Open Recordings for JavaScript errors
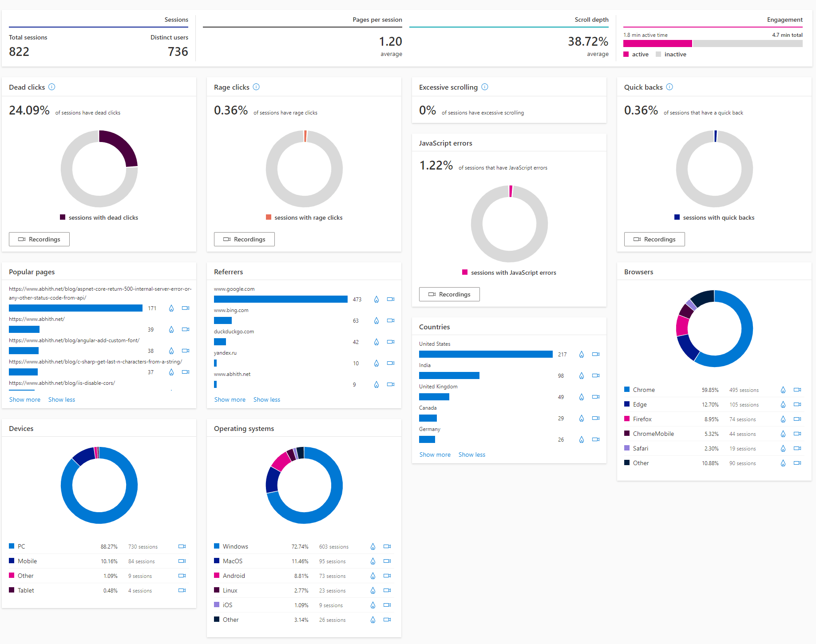Screen dimensions: 816x644 [449, 294]
